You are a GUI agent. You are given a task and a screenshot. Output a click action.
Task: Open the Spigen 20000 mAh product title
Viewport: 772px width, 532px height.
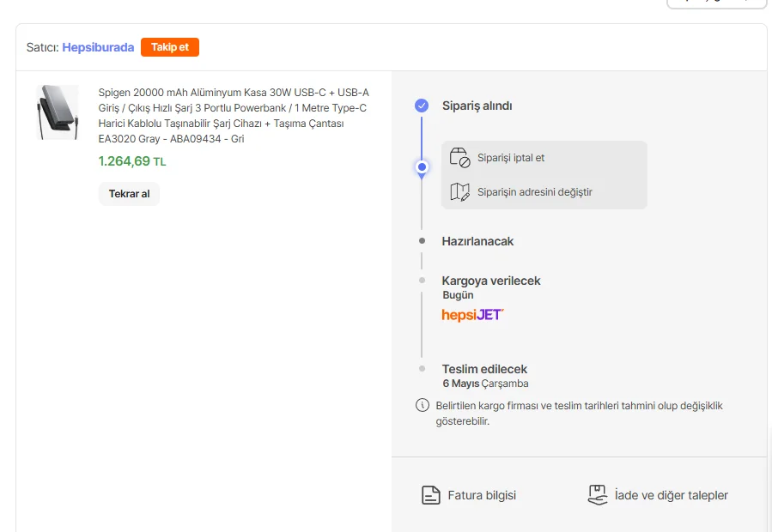234,116
